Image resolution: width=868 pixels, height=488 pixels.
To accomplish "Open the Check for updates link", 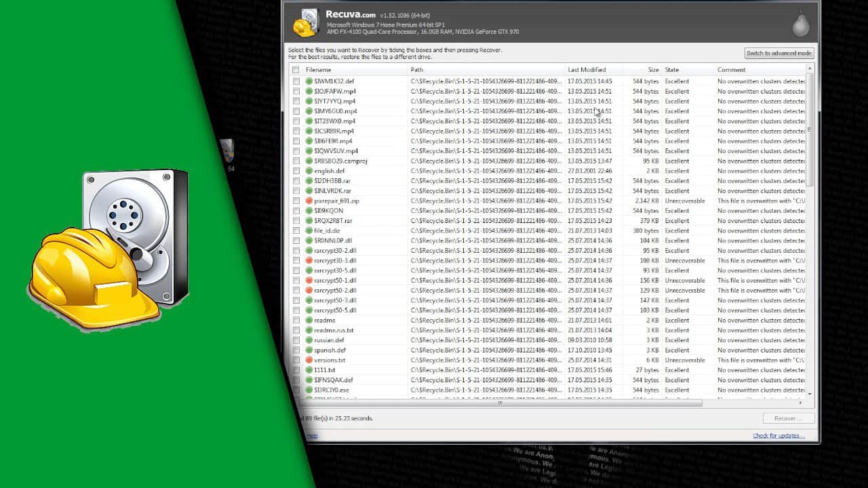I will (778, 436).
